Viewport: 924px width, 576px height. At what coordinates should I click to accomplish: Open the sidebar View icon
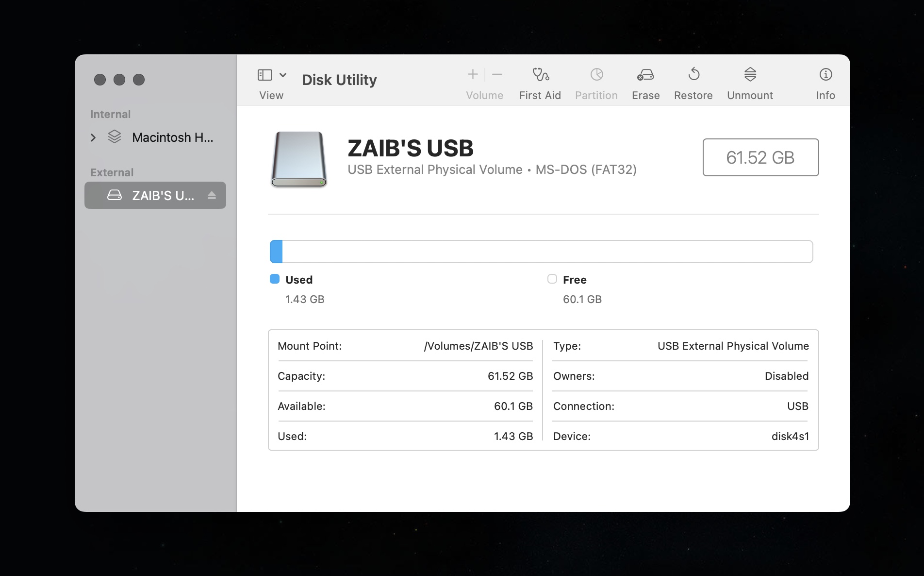pos(265,75)
